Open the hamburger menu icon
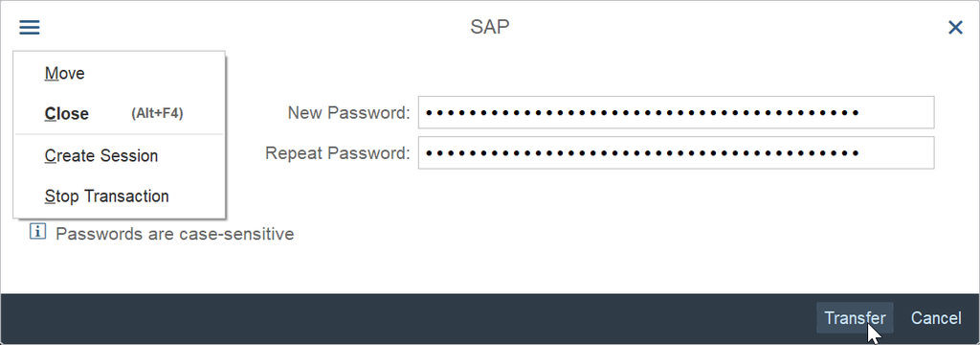This screenshot has width=980, height=345. click(x=30, y=28)
